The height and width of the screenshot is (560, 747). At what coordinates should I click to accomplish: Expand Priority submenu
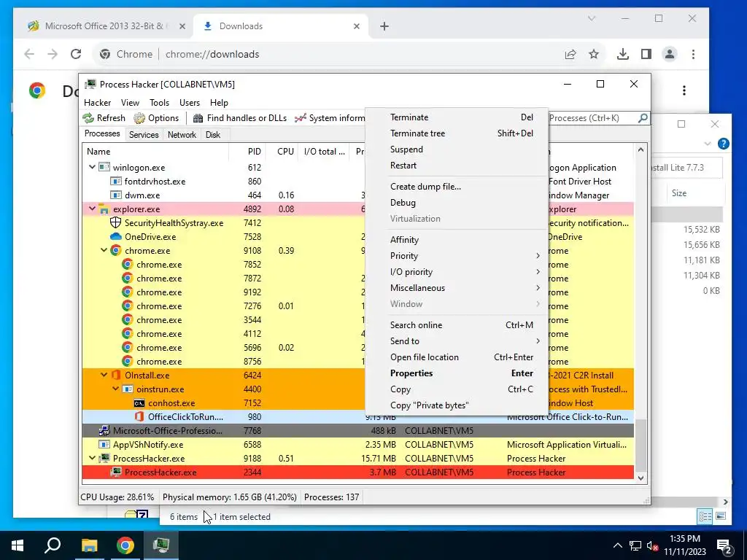click(x=457, y=256)
